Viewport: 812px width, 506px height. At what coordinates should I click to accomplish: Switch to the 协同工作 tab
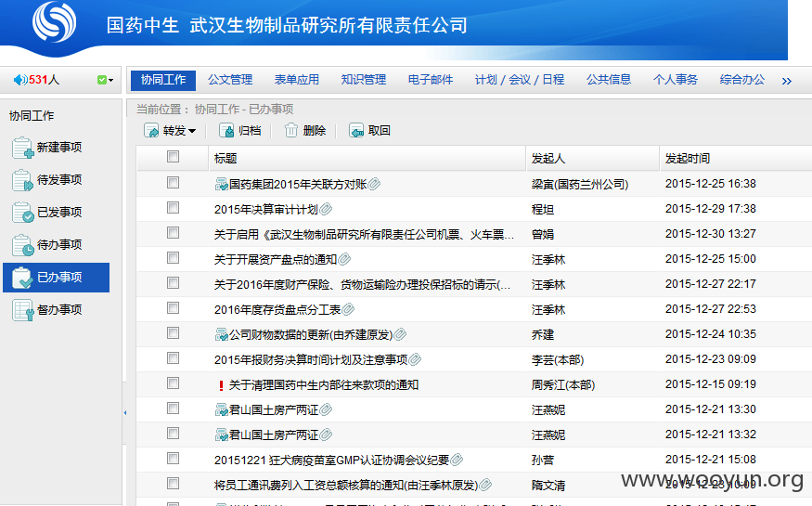(x=163, y=80)
